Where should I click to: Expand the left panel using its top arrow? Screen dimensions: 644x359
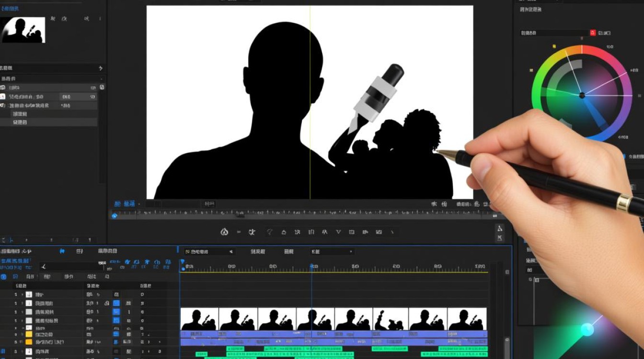coord(100,68)
